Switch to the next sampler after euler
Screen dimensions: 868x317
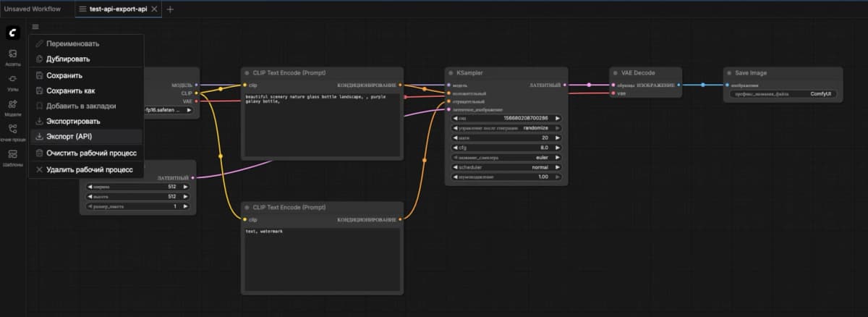tap(558, 157)
